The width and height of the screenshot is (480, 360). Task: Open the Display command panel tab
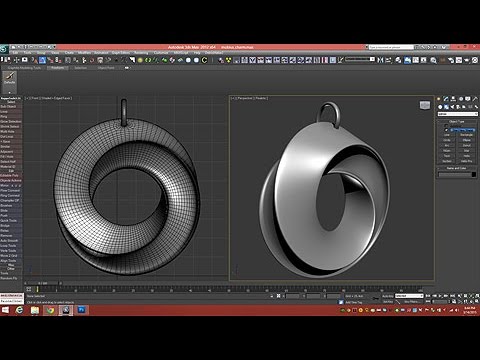pos(468,99)
